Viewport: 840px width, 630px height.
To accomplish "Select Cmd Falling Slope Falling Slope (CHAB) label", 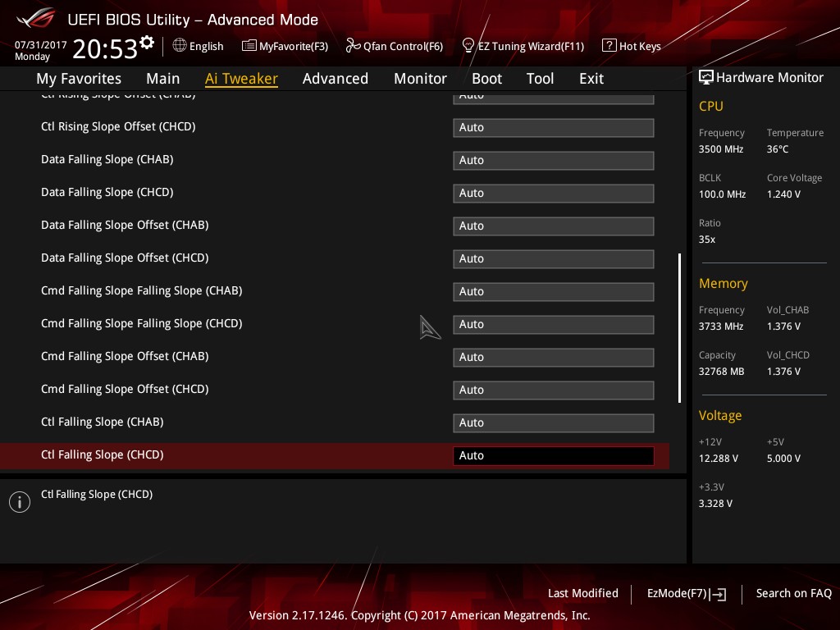I will tap(141, 291).
